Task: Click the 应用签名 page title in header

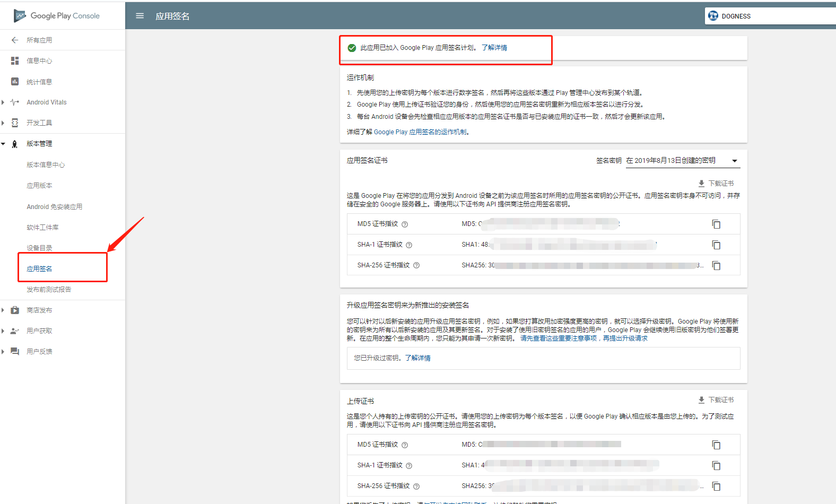Action: 172,16
